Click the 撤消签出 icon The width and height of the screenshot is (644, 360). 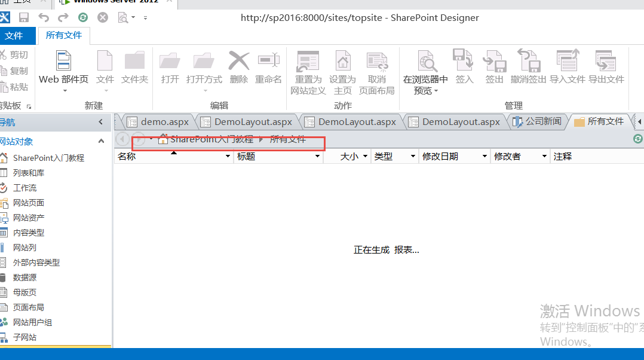click(x=528, y=60)
